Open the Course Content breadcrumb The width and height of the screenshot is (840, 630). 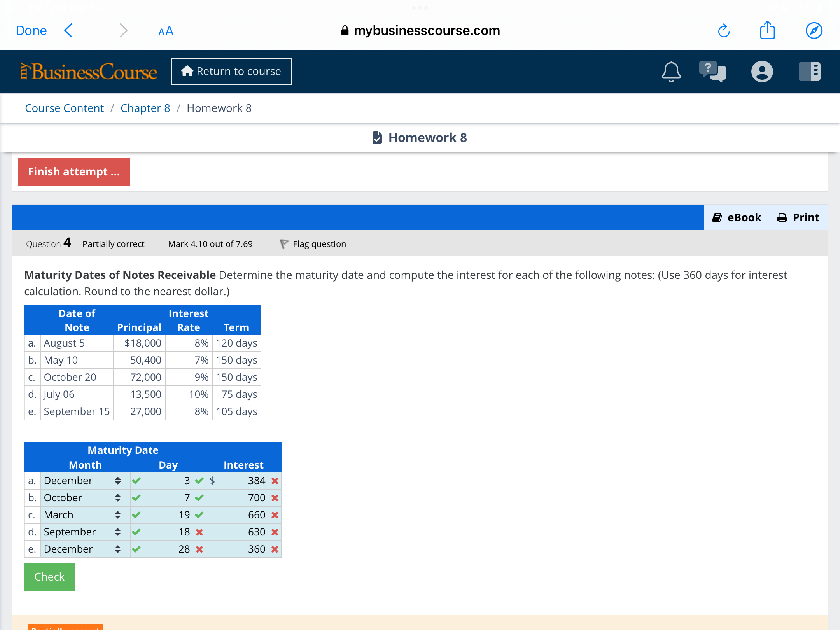pyautogui.click(x=64, y=108)
